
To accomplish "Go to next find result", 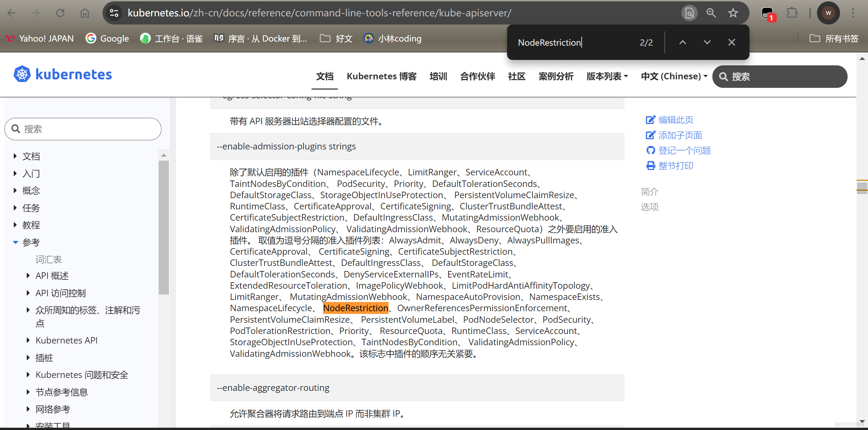I will point(707,42).
